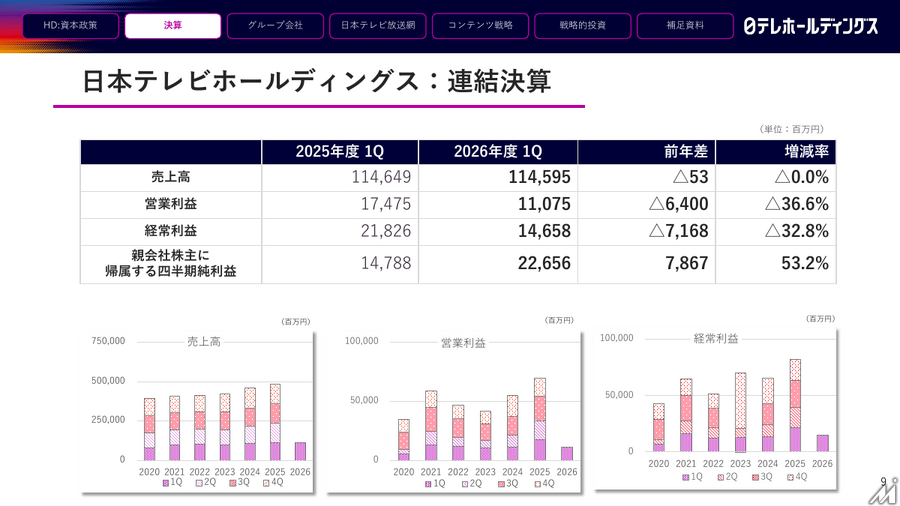The height and width of the screenshot is (506, 900).
Task: Click the 経常利益 chart title
Action: 716,338
